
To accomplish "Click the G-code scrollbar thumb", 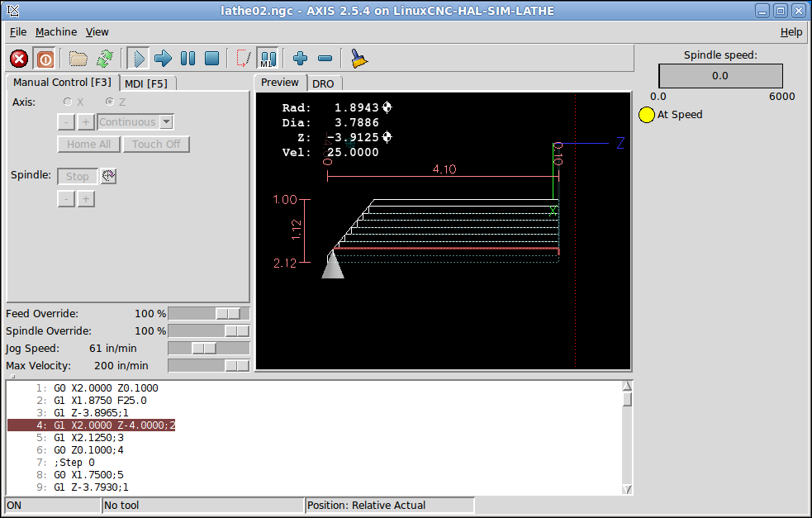I will [x=627, y=399].
